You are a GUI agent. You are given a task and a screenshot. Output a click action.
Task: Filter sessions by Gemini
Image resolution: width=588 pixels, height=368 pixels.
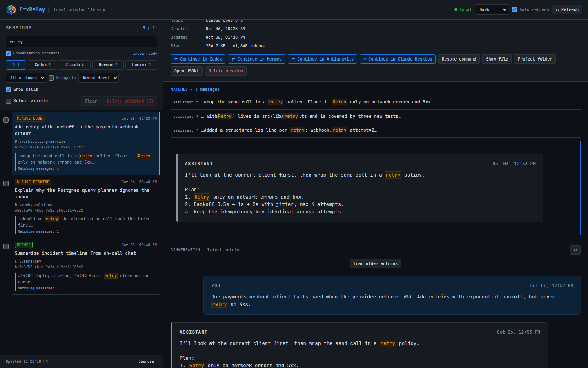[141, 65]
